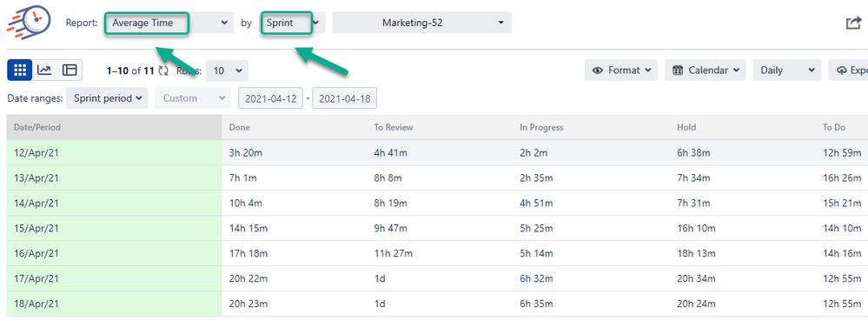Open the Marketing-52 sprint selector
The image size is (868, 321).
click(421, 23)
